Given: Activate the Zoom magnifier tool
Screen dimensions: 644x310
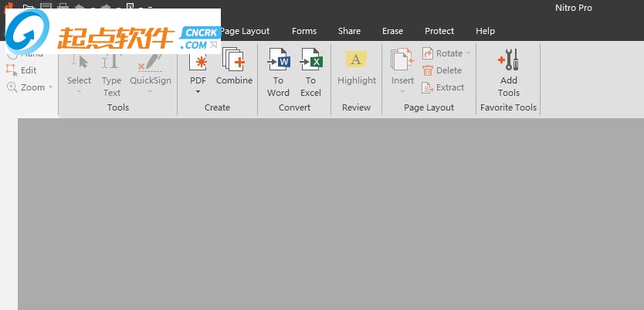Looking at the screenshot, I should point(26,87).
